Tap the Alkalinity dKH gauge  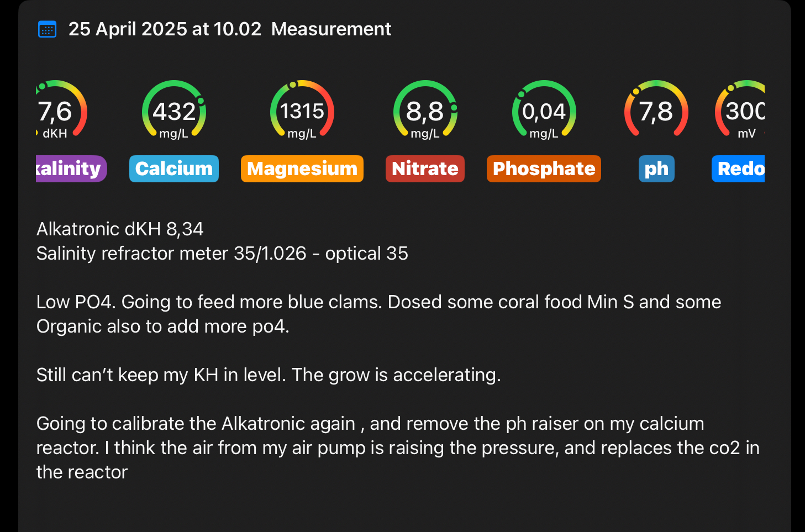pos(60,110)
